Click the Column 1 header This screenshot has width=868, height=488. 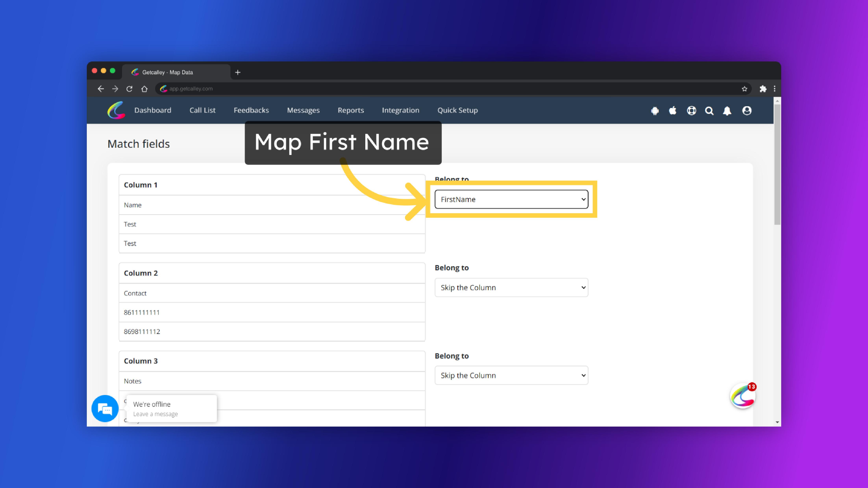pos(272,185)
